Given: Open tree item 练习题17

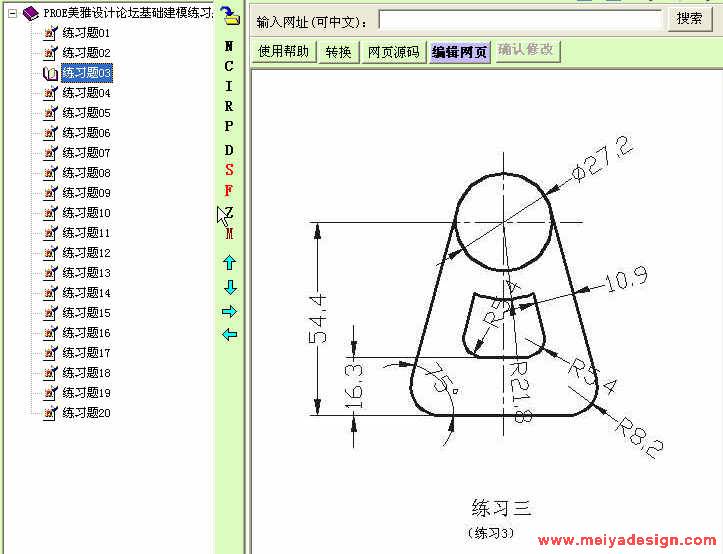Looking at the screenshot, I should (86, 353).
